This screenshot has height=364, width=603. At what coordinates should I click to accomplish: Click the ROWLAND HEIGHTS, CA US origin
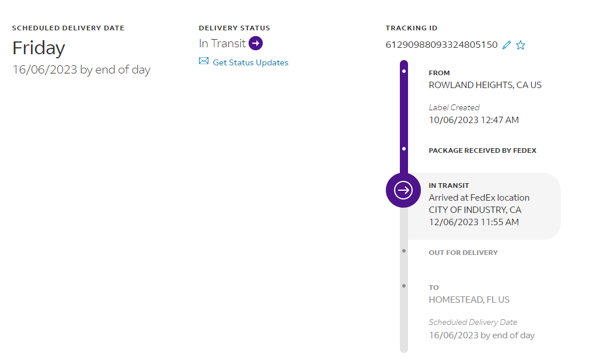point(485,85)
